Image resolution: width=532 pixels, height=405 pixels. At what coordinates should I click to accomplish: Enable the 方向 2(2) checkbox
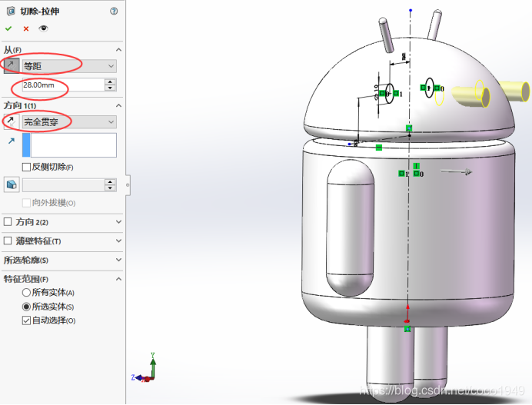(8, 222)
